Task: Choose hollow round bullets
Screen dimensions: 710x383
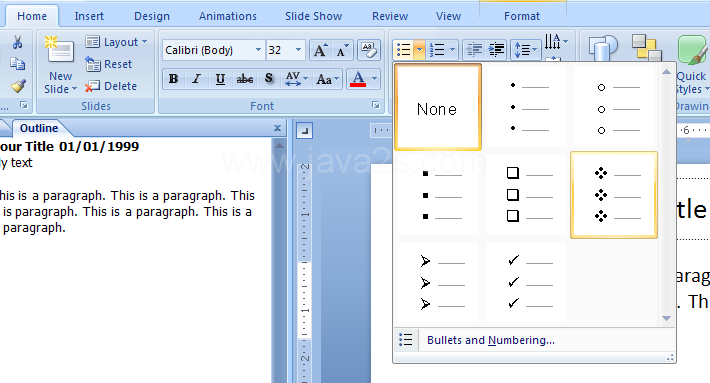Action: point(614,107)
